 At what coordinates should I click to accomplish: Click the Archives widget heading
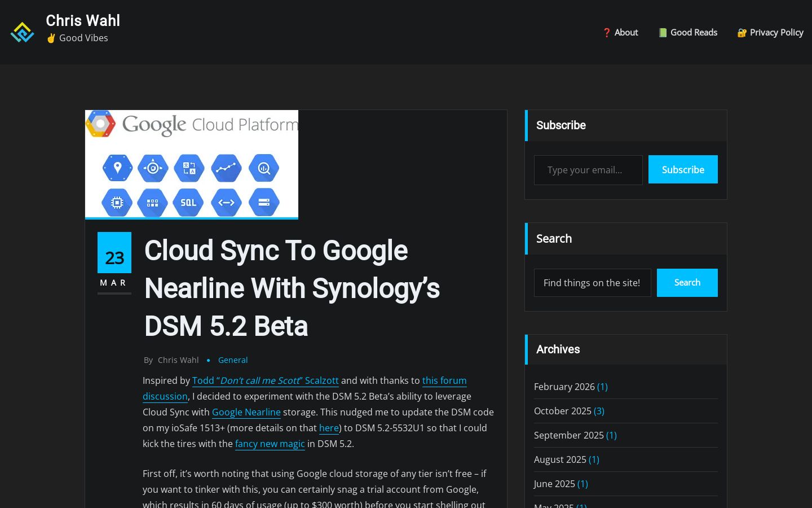[558, 349]
